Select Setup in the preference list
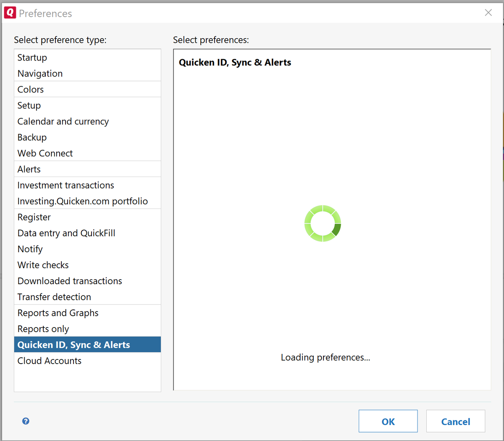 (87, 106)
